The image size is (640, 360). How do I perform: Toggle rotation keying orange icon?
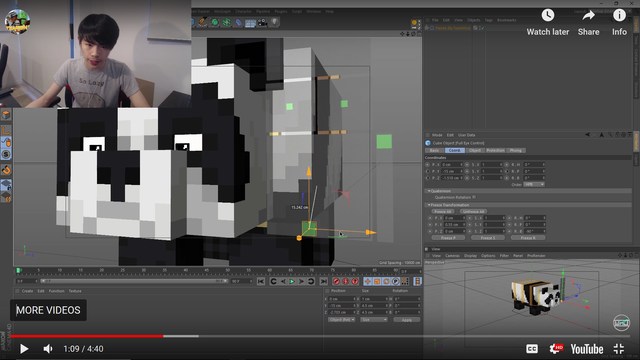click(386, 282)
